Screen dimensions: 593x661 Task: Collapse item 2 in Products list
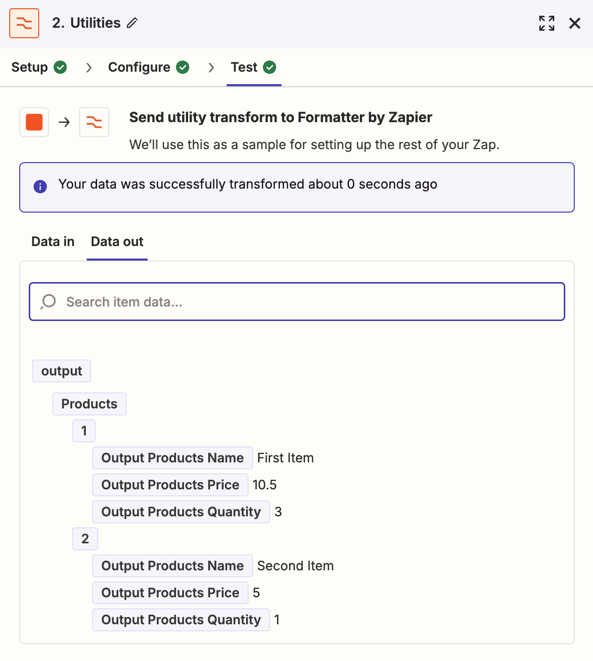coord(85,539)
